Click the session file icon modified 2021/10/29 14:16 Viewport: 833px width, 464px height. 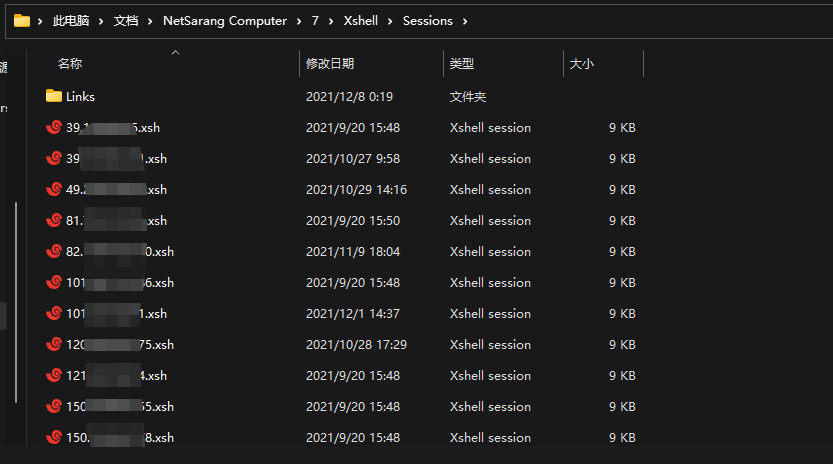[x=54, y=190]
